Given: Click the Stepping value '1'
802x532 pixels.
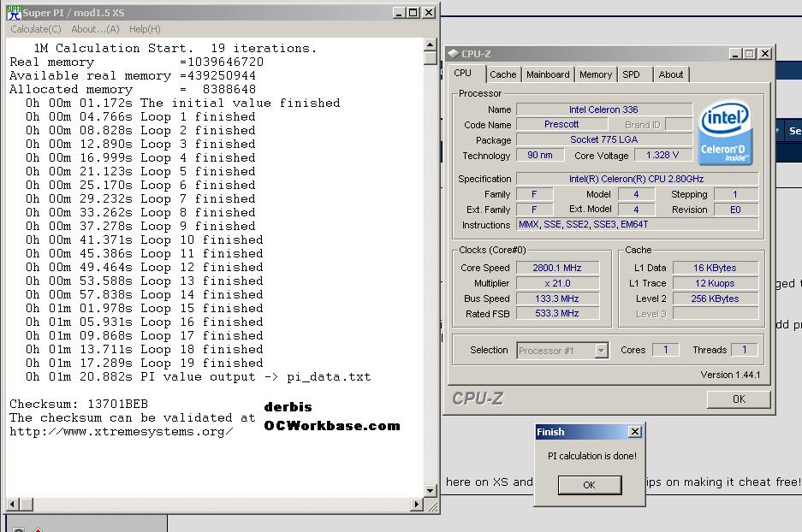Looking at the screenshot, I should [735, 194].
